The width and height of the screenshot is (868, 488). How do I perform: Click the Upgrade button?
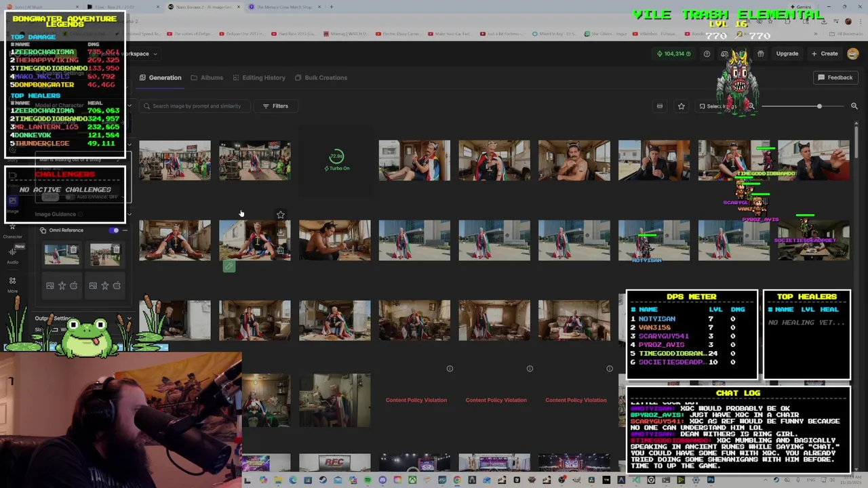click(x=787, y=54)
